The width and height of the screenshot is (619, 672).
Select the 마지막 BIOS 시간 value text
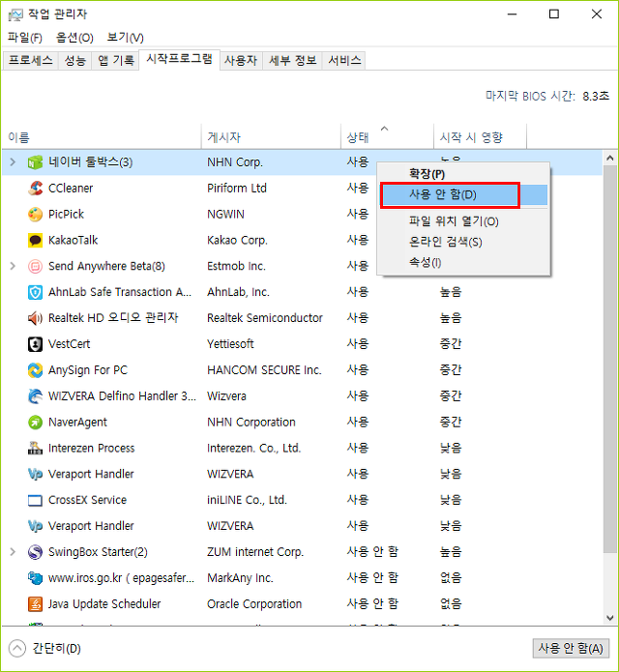[596, 96]
